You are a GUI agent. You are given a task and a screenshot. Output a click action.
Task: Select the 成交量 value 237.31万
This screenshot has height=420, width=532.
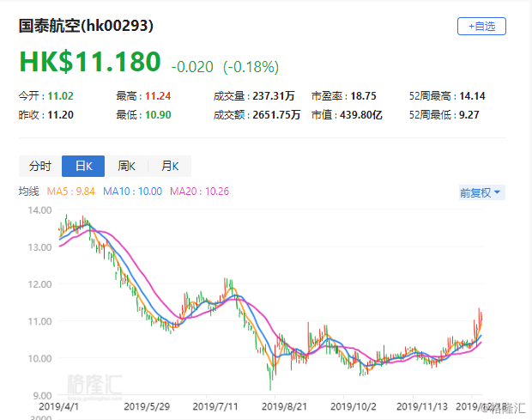pyautogui.click(x=274, y=96)
